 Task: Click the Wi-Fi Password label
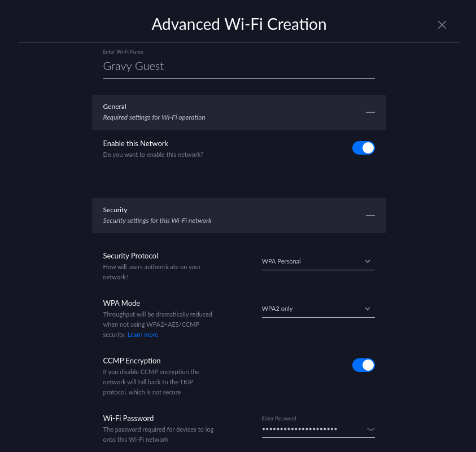point(128,418)
